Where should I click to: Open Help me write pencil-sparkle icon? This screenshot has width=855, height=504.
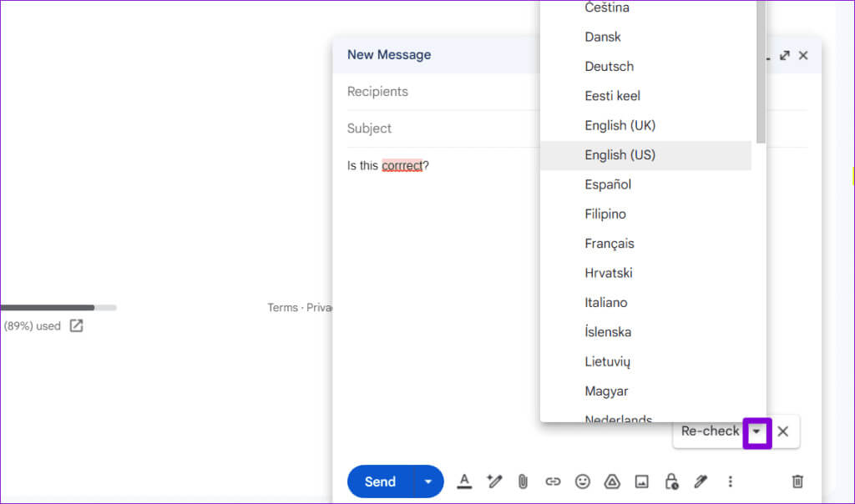[494, 481]
